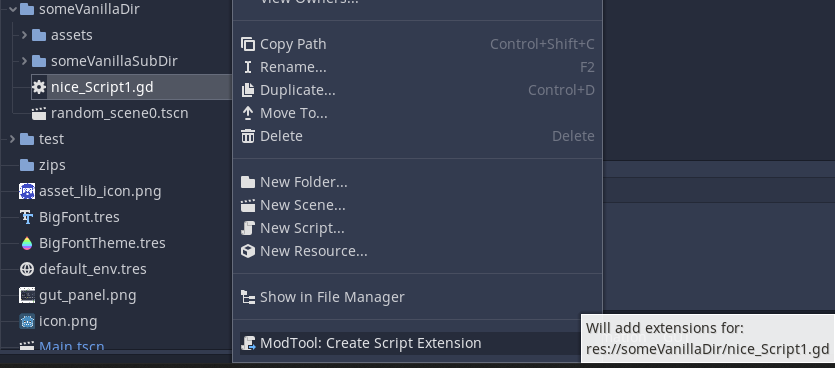Click the Duplicate pages icon
This screenshot has height=368, width=835.
pyautogui.click(x=248, y=90)
